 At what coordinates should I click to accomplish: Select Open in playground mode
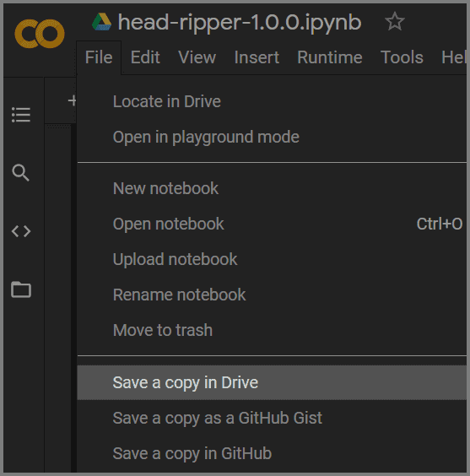[x=272, y=137]
